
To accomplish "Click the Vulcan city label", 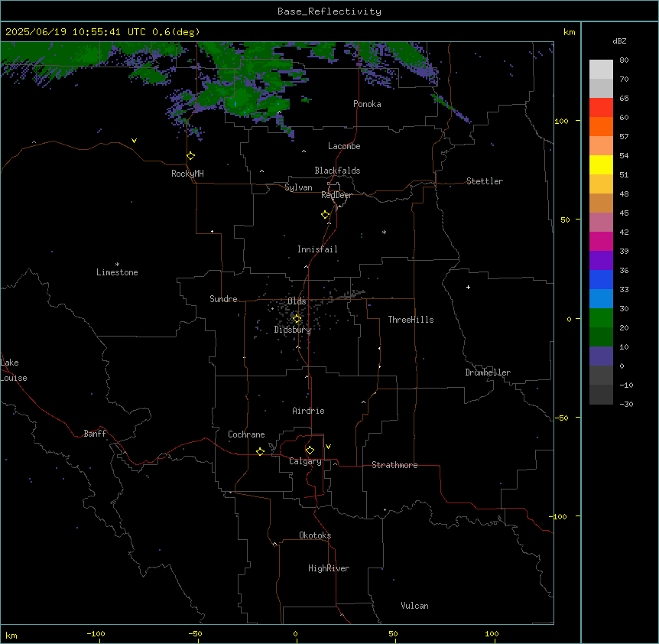I will 414,606.
